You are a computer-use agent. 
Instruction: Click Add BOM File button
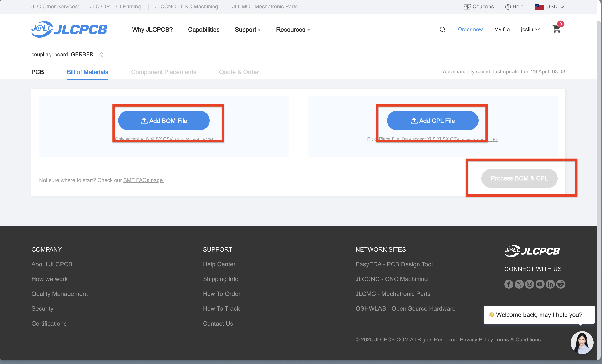pyautogui.click(x=164, y=121)
